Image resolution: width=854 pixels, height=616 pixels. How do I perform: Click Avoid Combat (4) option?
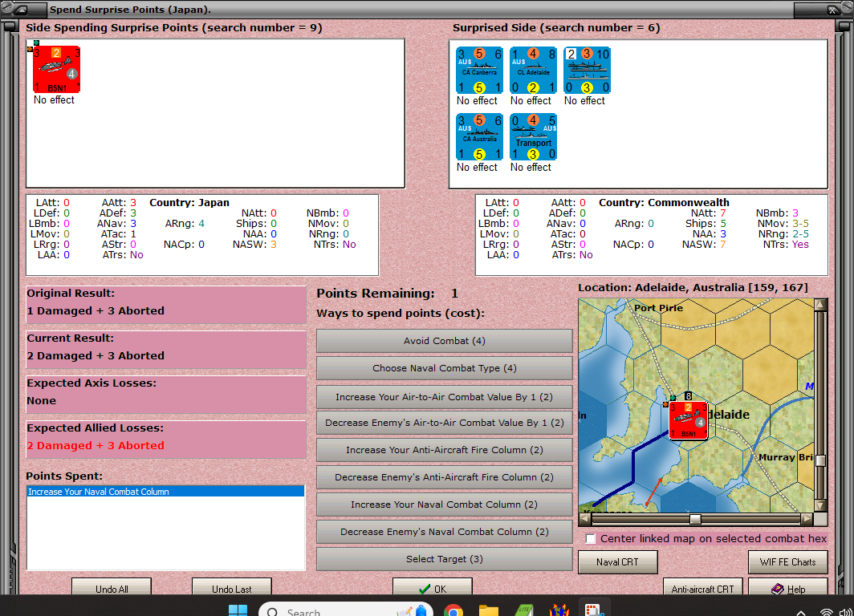point(445,341)
